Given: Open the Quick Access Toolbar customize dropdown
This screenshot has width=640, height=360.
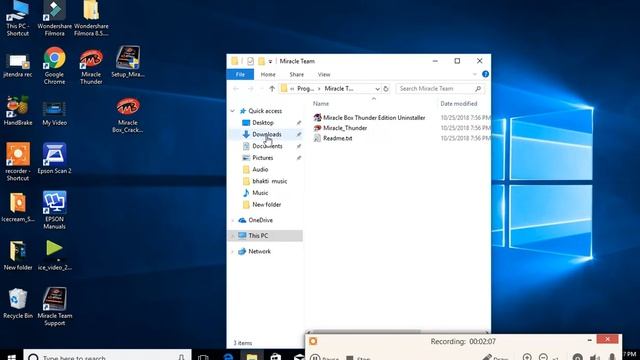Looking at the screenshot, I should [x=270, y=62].
